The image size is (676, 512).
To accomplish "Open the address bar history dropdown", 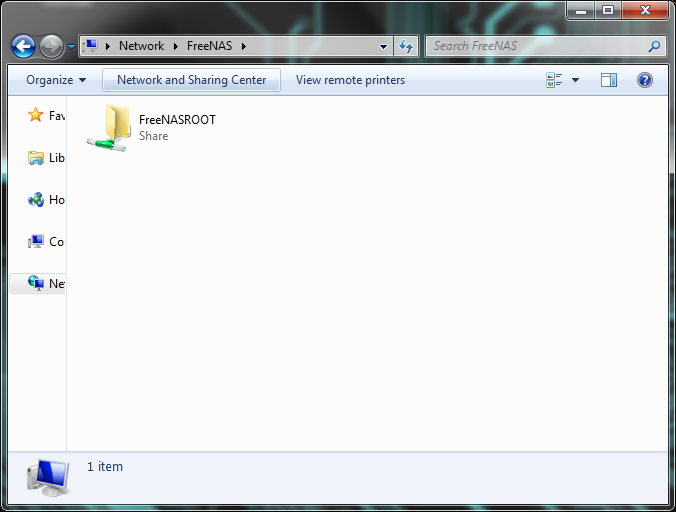I will (x=384, y=46).
